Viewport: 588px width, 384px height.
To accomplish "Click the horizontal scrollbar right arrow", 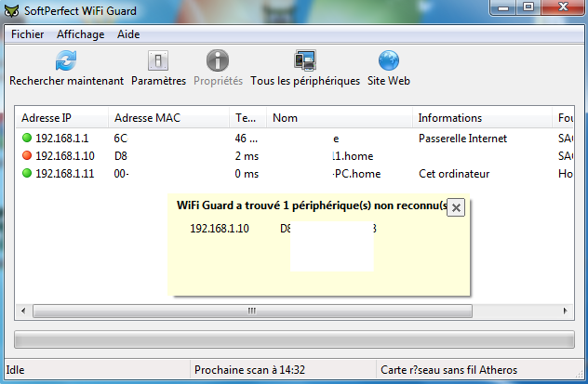I will (x=566, y=311).
